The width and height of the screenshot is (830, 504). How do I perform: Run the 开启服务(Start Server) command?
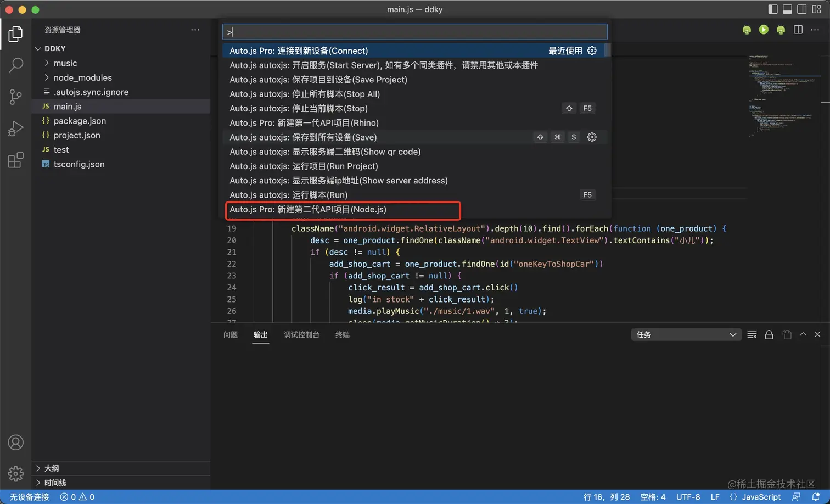tap(414, 65)
